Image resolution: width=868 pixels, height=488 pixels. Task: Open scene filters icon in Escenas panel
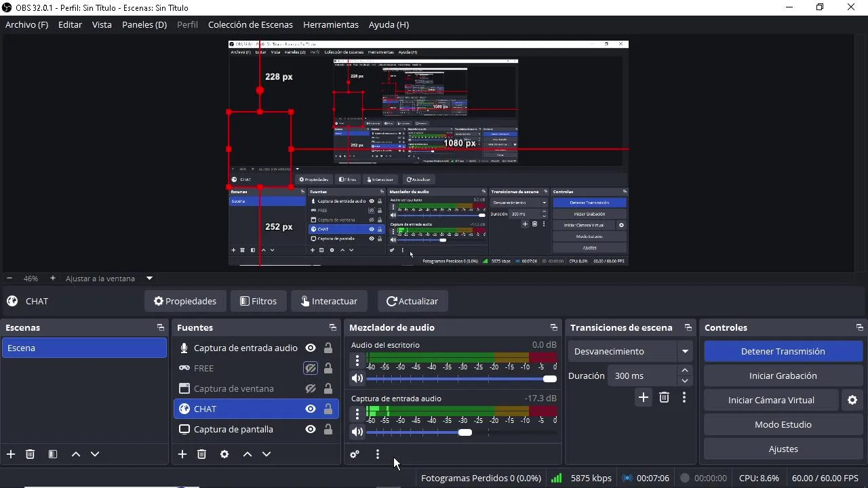click(x=53, y=454)
